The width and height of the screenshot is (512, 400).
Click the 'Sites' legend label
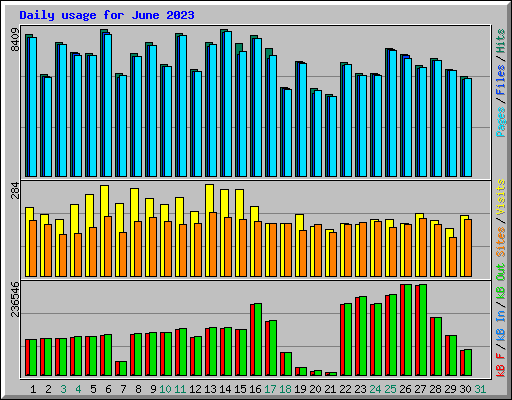(501, 242)
